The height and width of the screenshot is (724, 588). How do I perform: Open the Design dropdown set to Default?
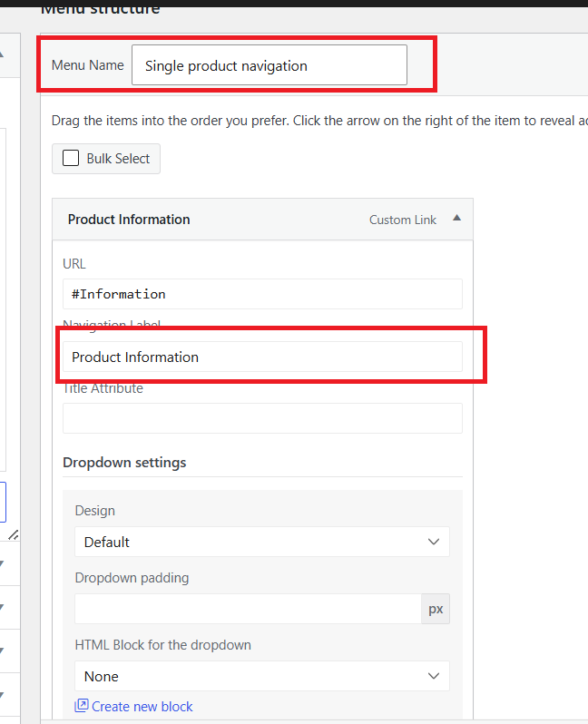[x=262, y=542]
